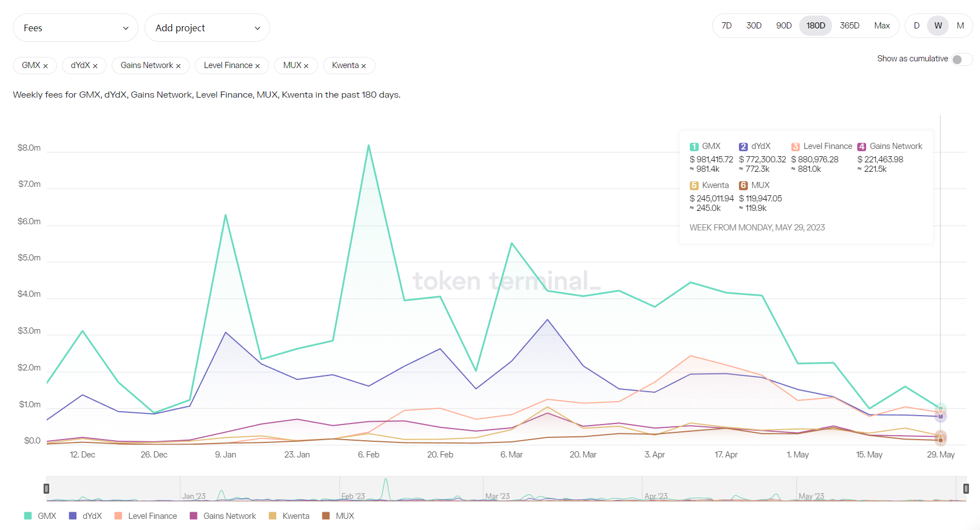This screenshot has height=530, width=980.
Task: Remove MUX chip using its x icon
Action: coord(306,66)
